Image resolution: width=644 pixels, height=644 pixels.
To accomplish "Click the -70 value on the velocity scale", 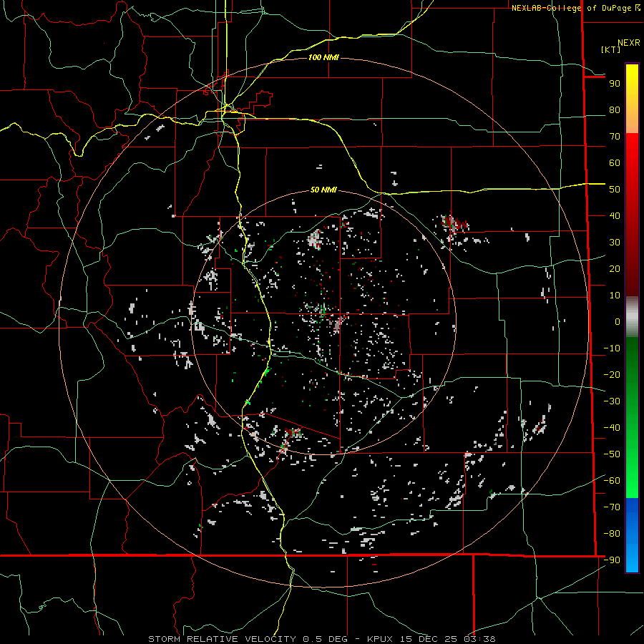I will point(612,507).
